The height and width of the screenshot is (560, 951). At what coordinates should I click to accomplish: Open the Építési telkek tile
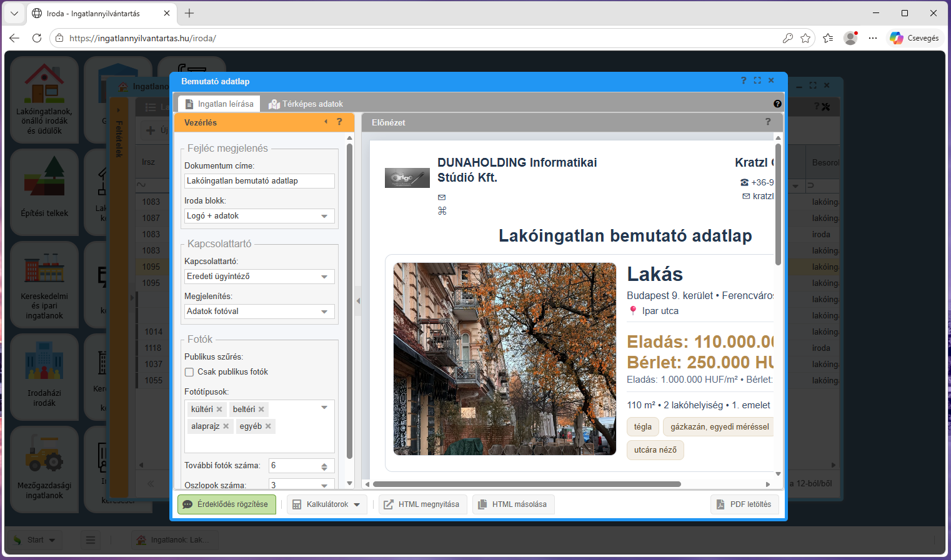44,192
